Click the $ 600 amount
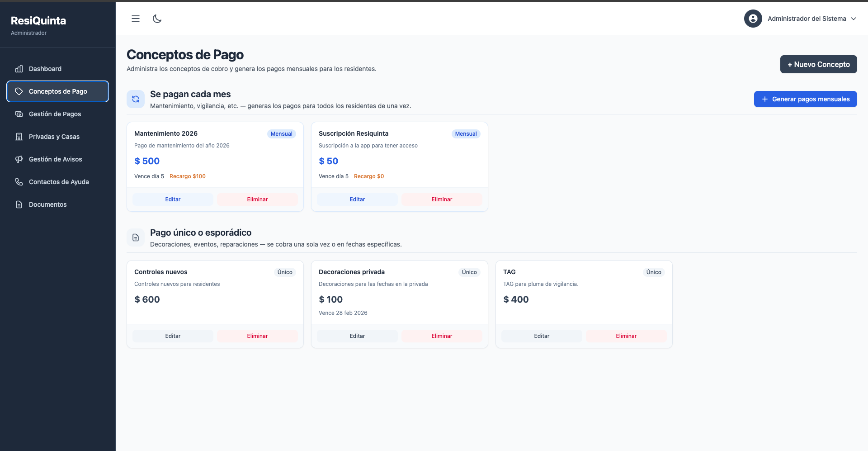Image resolution: width=868 pixels, height=451 pixels. 147,299
